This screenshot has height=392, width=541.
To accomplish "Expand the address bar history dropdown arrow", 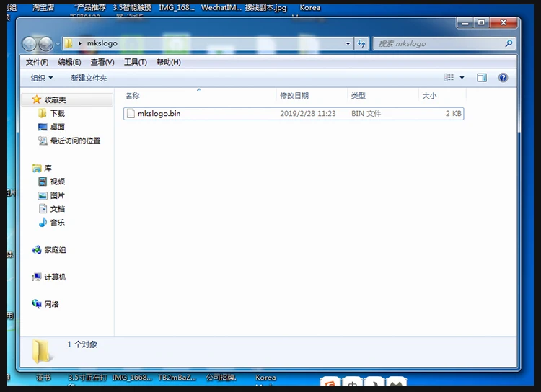I will click(x=348, y=43).
